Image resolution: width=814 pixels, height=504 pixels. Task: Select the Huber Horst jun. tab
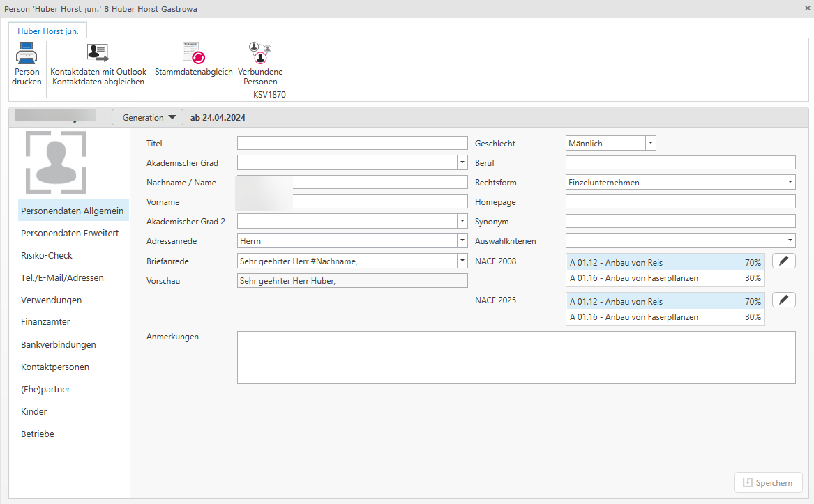point(48,31)
